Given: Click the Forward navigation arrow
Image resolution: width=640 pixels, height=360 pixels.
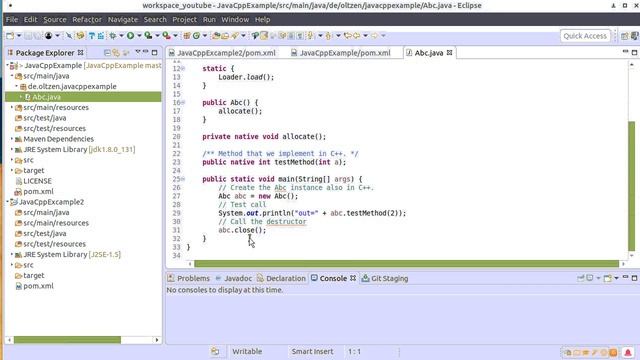Looking at the screenshot, I should [374, 36].
